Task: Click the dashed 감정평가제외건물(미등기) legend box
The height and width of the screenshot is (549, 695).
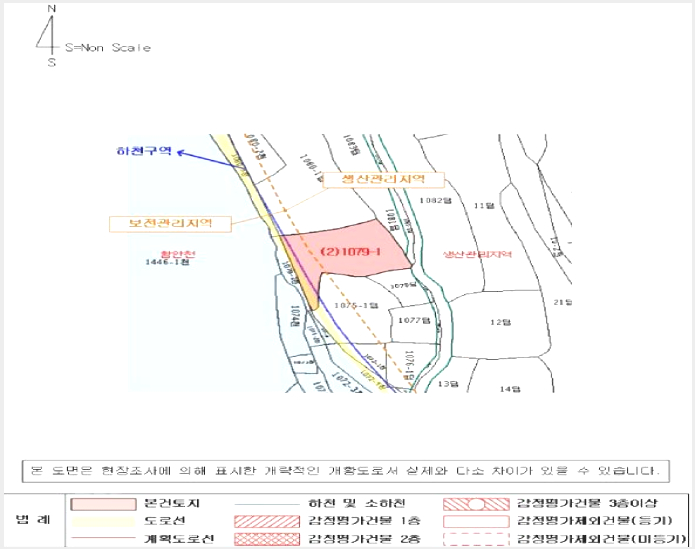Action: point(476,538)
